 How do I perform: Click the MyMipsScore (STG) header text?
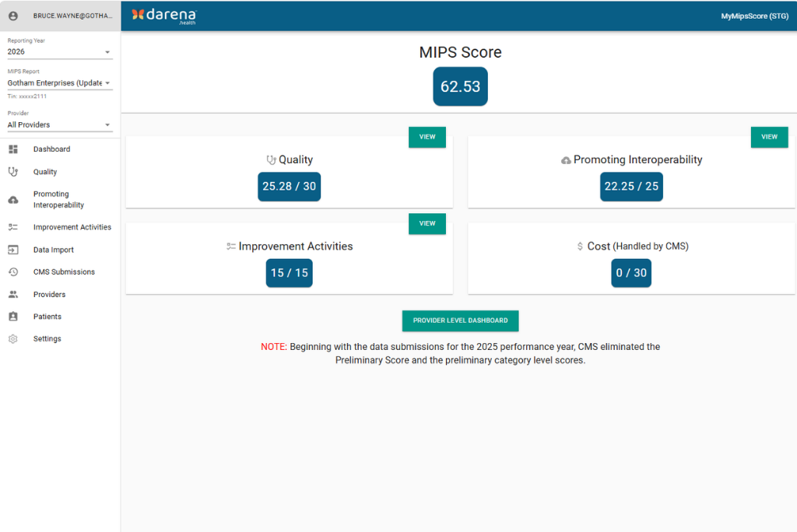pos(754,16)
